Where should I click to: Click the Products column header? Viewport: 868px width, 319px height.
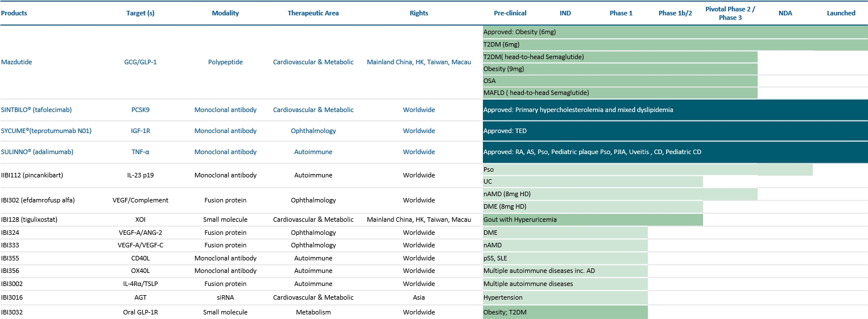coord(14,13)
